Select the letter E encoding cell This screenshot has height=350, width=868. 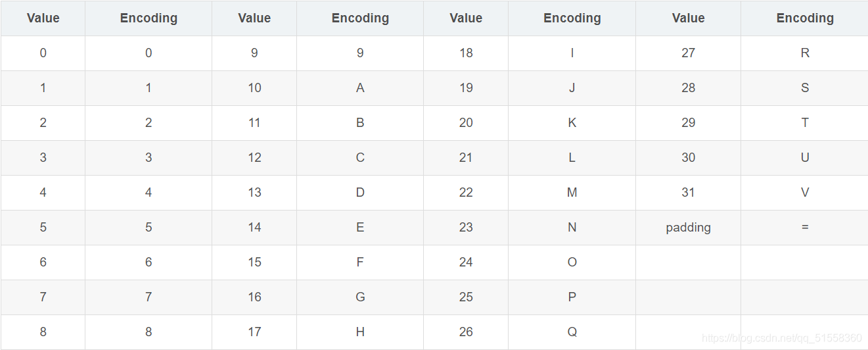pyautogui.click(x=360, y=228)
